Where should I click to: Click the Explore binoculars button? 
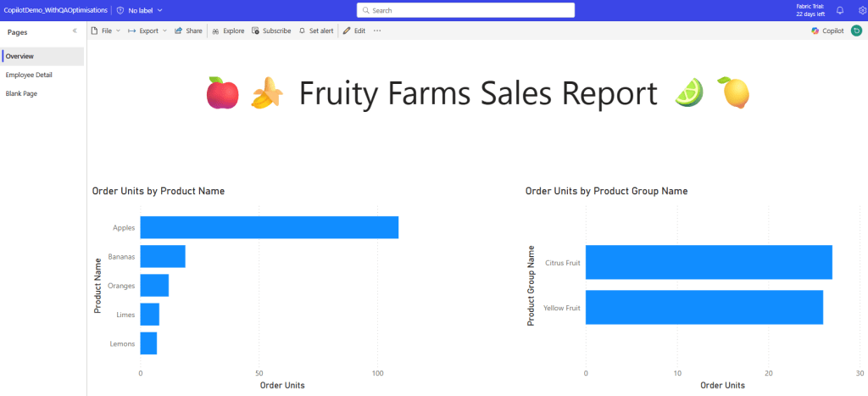(x=228, y=31)
